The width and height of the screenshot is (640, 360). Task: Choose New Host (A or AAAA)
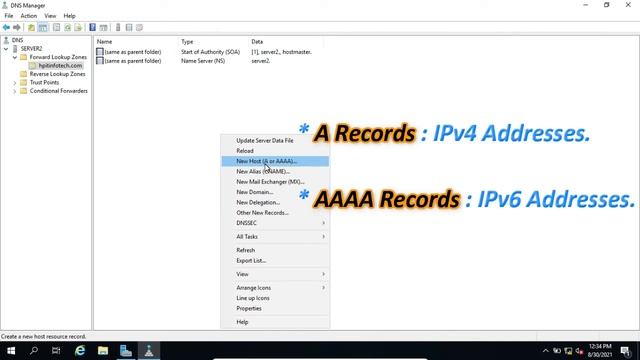[275, 161]
